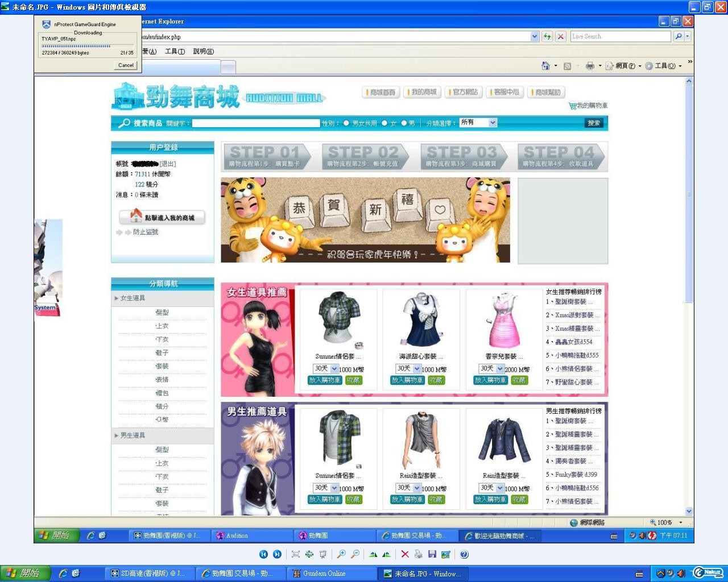Start the slide show in viewer
The image size is (728, 582).
[x=323, y=554]
